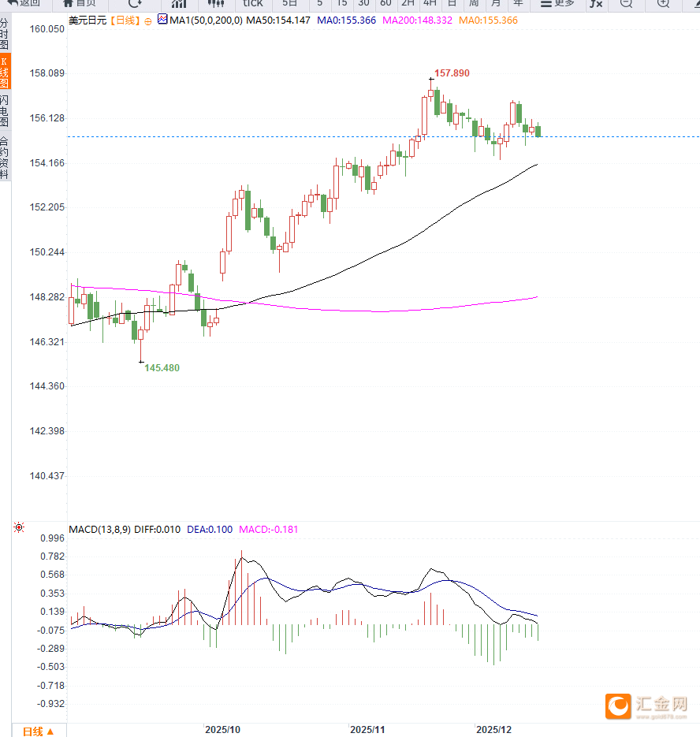Viewport: 700px width, 737px height.
Task: Click the MA50:154.147 value label
Action: point(278,20)
